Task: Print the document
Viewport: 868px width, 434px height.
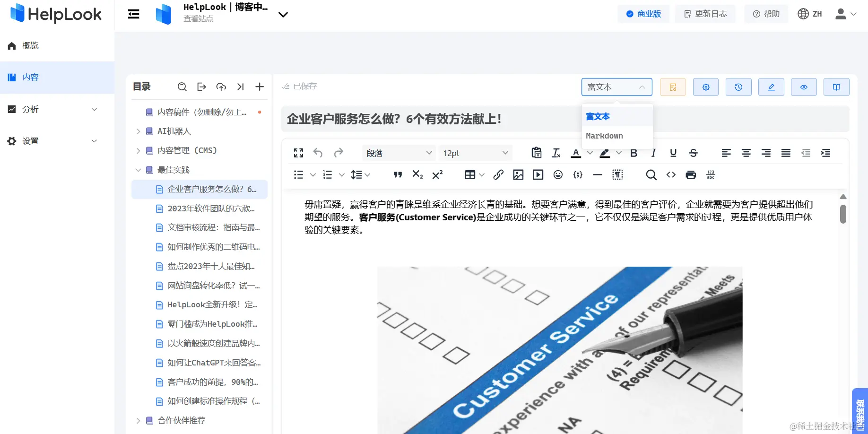Action: coord(691,175)
